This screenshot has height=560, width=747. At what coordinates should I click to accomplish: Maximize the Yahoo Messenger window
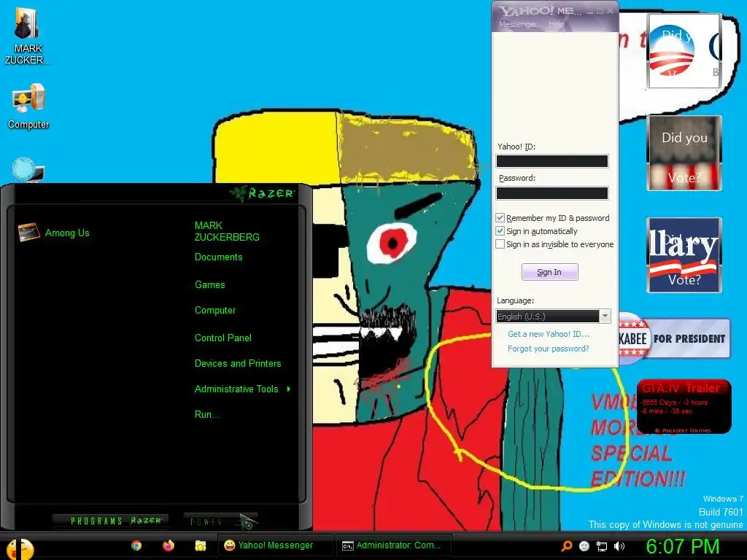(x=600, y=12)
